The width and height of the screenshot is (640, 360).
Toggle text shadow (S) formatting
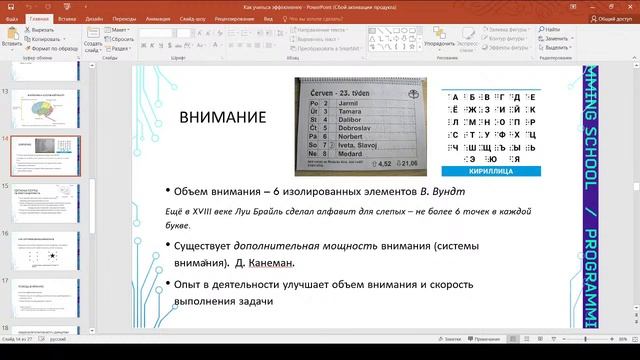click(170, 45)
